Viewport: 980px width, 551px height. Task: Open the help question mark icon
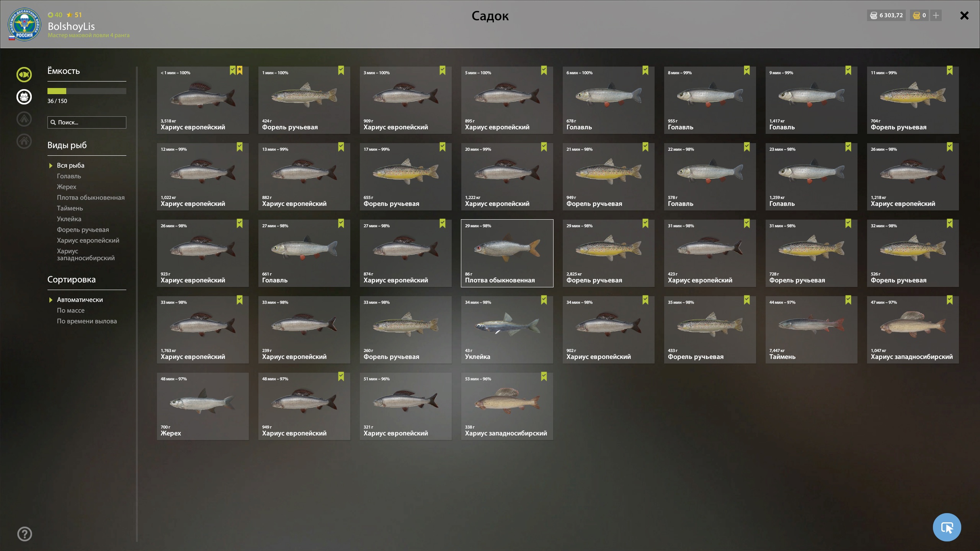pyautogui.click(x=25, y=534)
